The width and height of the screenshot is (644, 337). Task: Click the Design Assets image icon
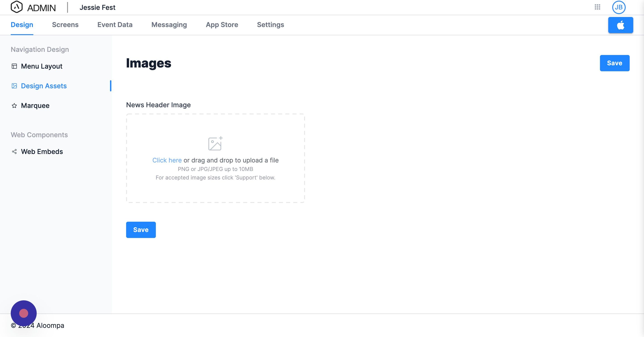pyautogui.click(x=14, y=86)
